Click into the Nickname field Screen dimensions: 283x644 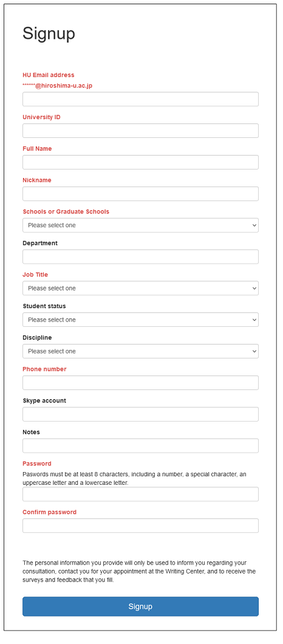point(140,194)
